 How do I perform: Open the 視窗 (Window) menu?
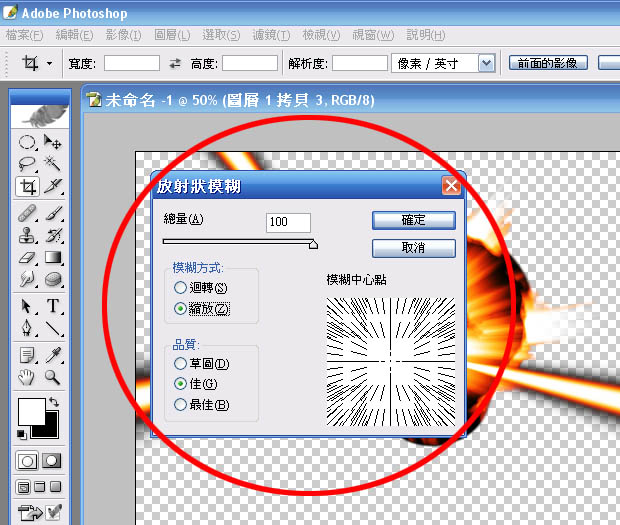pos(373,35)
